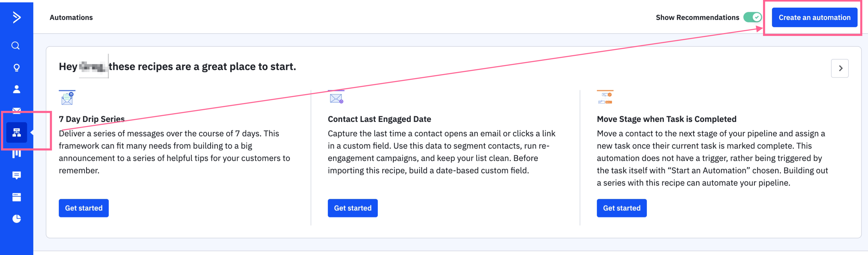Viewport: 868px width, 255px height.
Task: Click Move Stage when Task Completed icon
Action: (605, 98)
